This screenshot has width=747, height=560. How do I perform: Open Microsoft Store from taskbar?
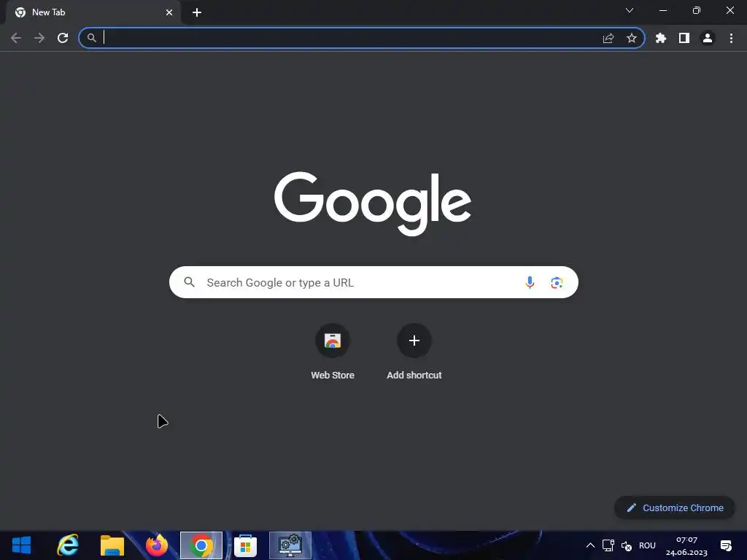[245, 545]
